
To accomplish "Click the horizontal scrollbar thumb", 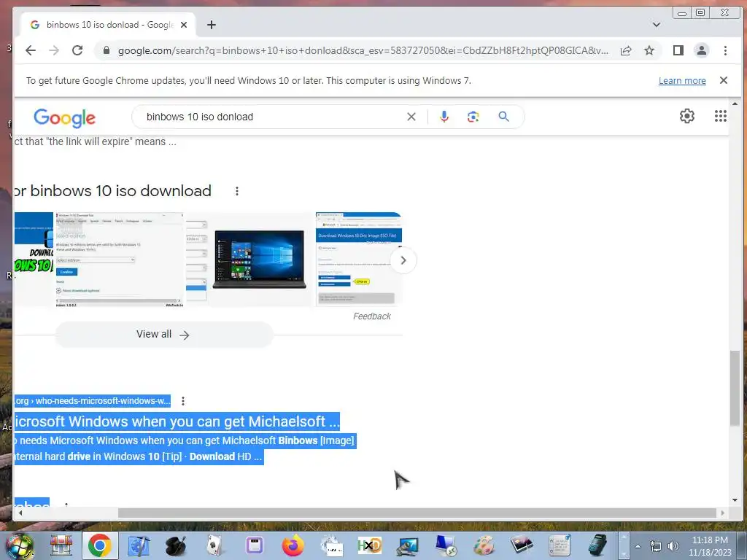I will tap(417, 513).
